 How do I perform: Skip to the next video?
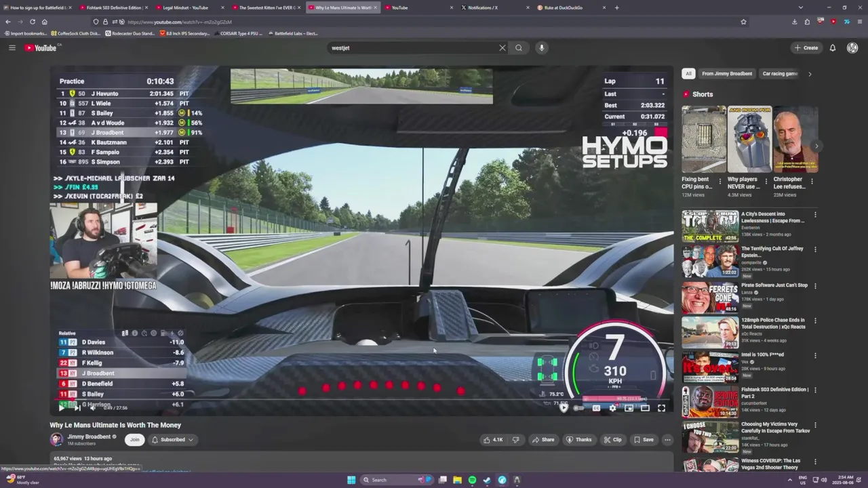pos(77,407)
